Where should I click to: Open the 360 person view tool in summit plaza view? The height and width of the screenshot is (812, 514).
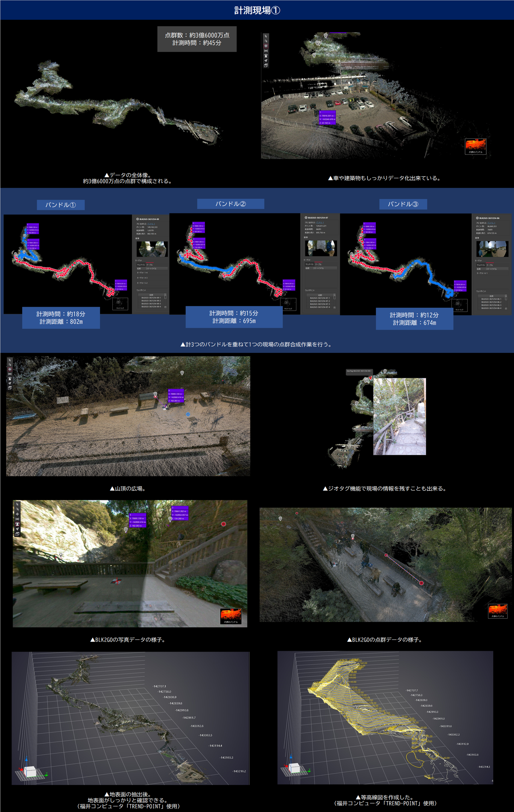point(10,379)
